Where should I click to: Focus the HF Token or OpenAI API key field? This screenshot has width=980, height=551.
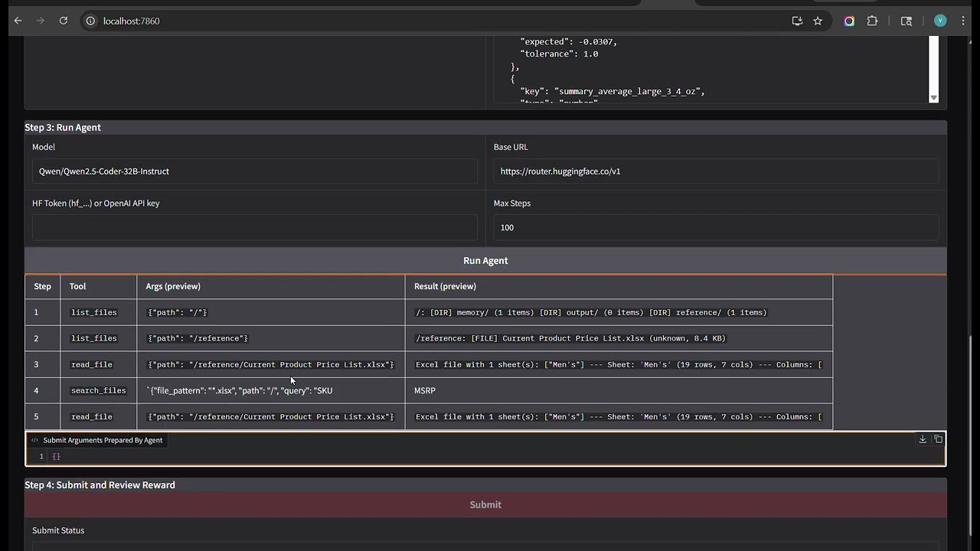(254, 227)
